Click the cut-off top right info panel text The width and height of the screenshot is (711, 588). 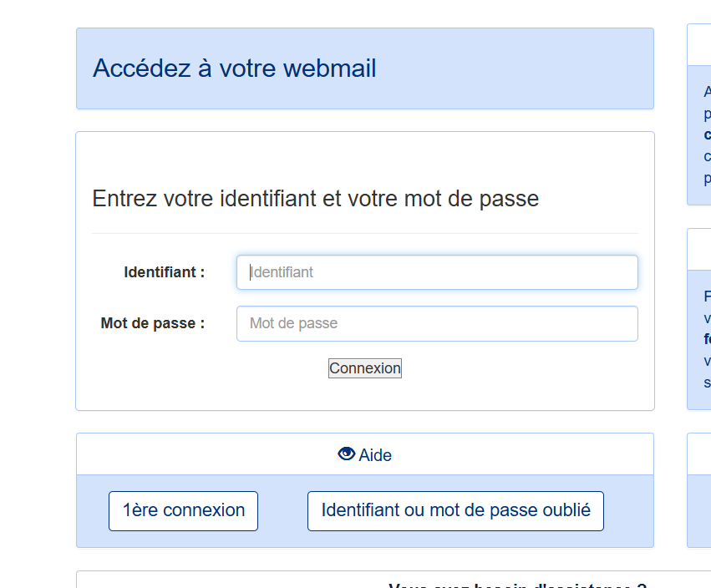tap(707, 134)
